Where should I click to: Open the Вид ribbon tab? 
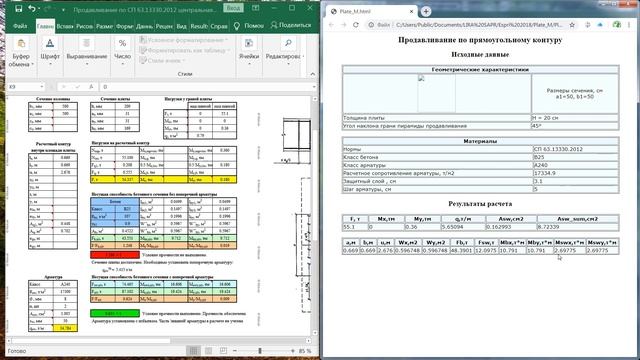click(181, 26)
